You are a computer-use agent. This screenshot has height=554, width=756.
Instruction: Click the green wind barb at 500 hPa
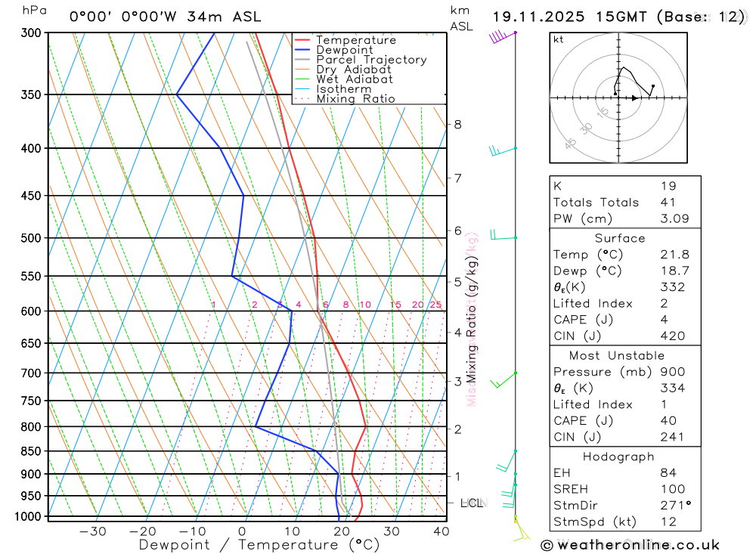[503, 235]
